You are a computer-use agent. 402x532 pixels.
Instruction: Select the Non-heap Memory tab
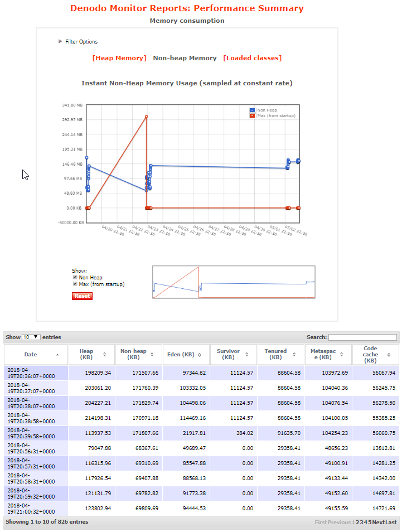pyautogui.click(x=185, y=58)
